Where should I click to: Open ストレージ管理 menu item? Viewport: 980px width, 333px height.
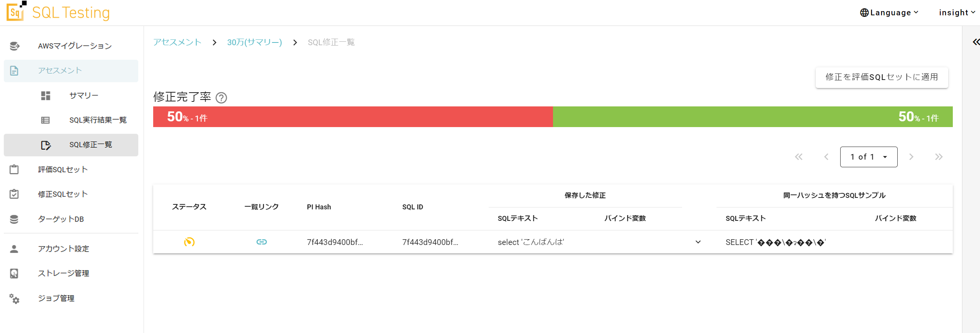click(71, 273)
